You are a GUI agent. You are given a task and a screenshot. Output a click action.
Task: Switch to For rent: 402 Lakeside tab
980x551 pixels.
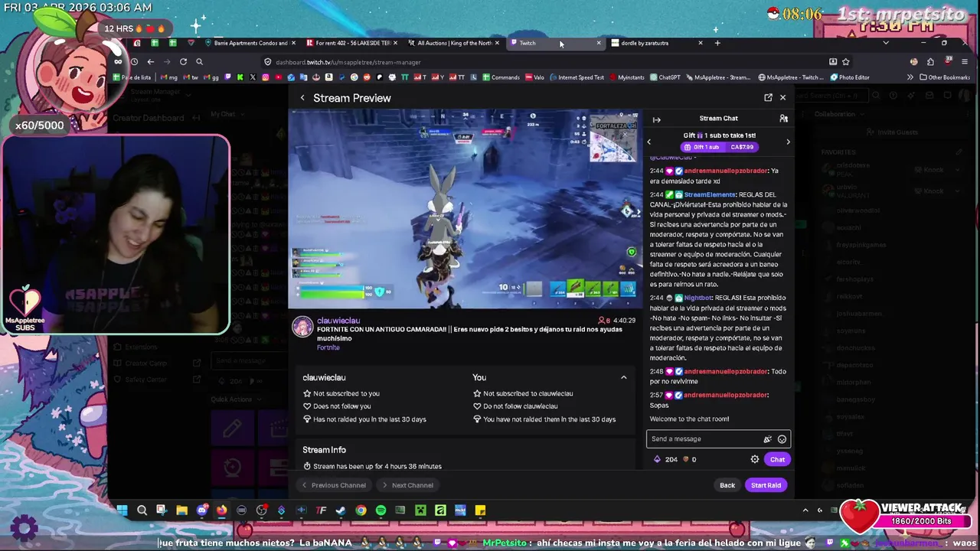[x=351, y=43]
